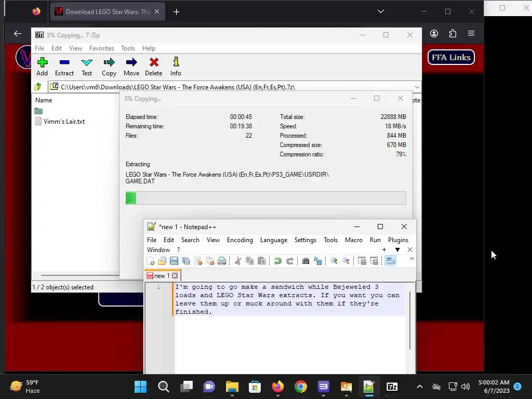Open the Firefox hamburger menu
This screenshot has width=532, height=399.
pos(471,33)
